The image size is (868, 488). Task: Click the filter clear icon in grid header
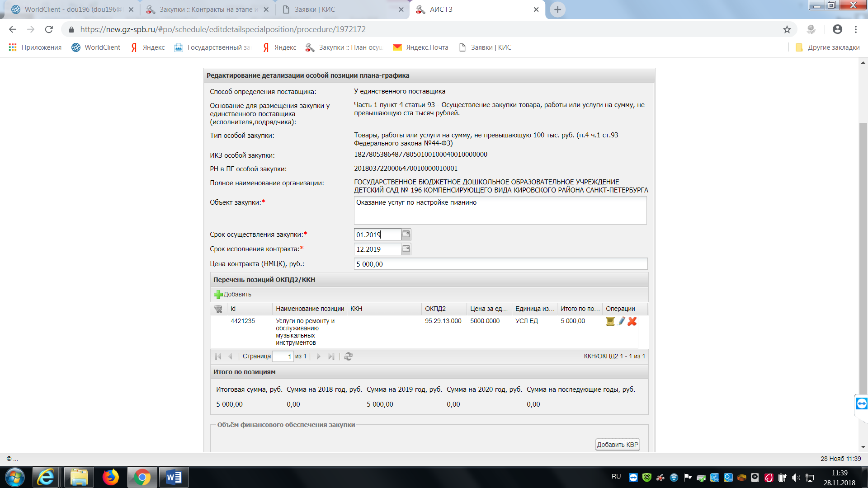(x=218, y=309)
